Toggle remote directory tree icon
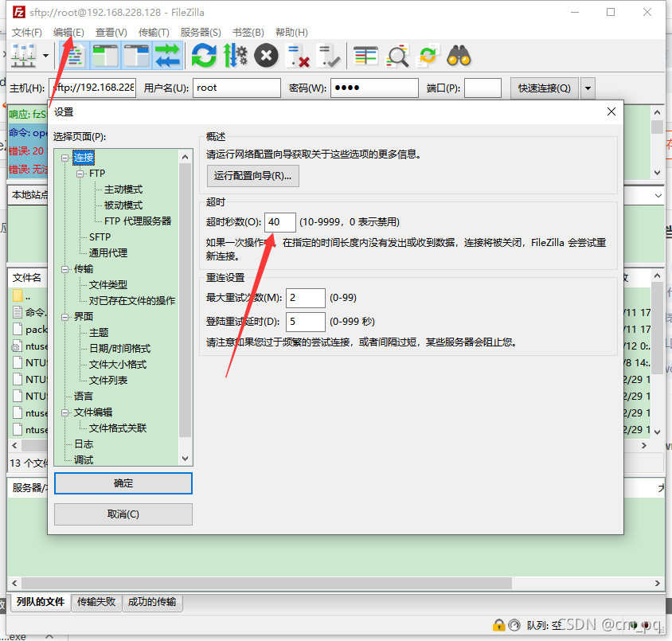This screenshot has width=672, height=641. [137, 56]
